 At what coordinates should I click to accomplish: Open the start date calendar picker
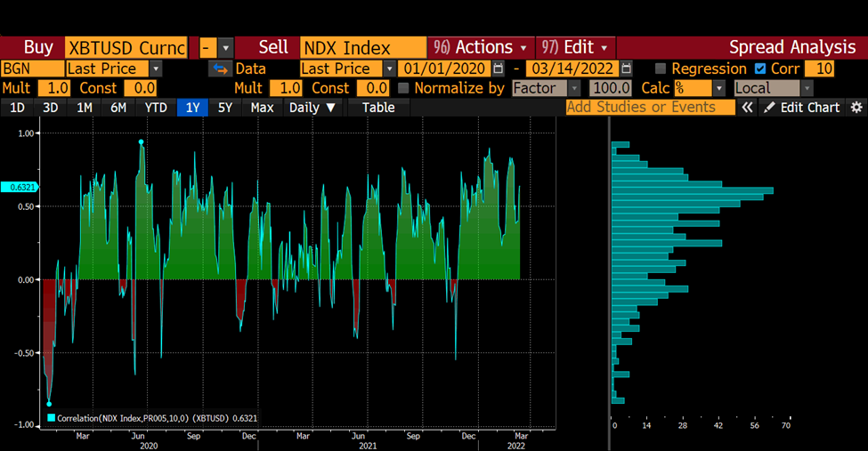point(499,68)
